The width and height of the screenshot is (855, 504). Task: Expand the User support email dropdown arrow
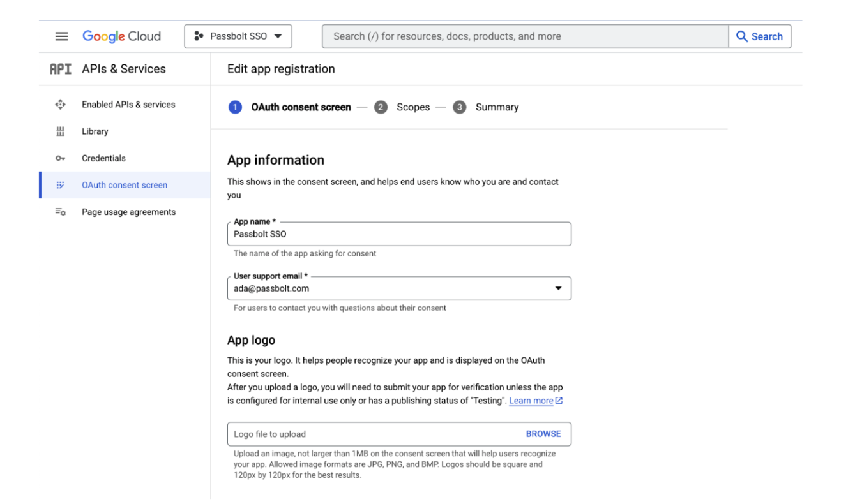(559, 288)
